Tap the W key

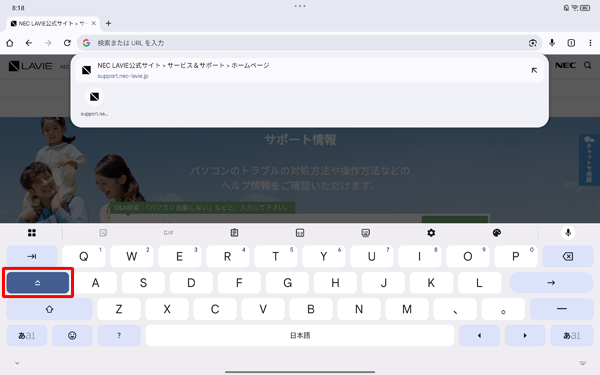(131, 256)
